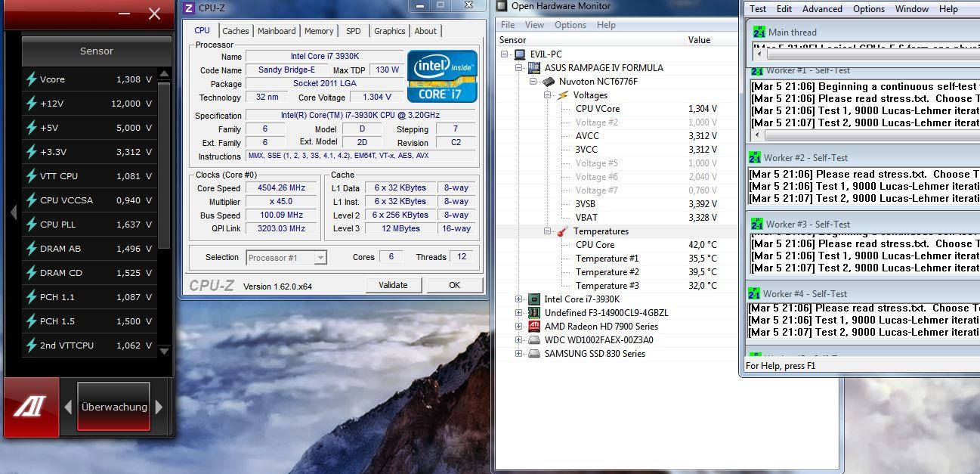Click the DRAM CD lightning bolt icon
Viewport: 980px width, 474px height.
(x=32, y=273)
